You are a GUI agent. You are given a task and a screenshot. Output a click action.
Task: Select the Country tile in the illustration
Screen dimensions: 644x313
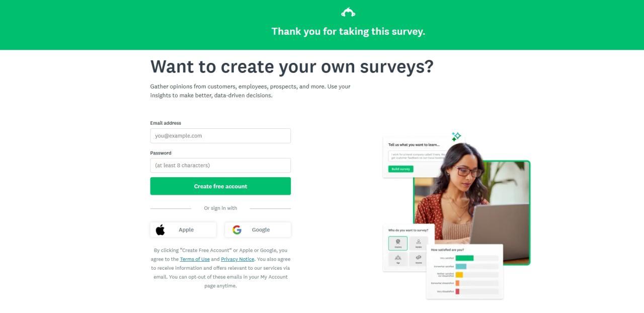tap(398, 244)
